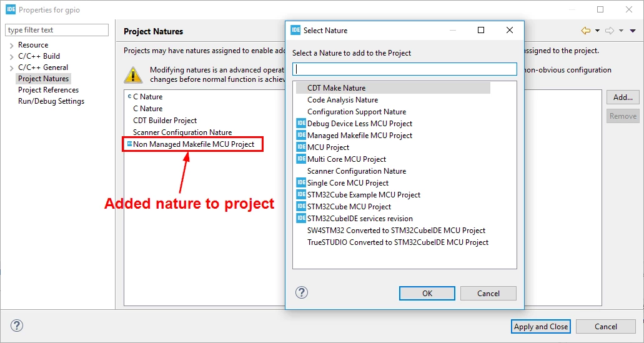Select Project References in the sidebar
The image size is (644, 343).
pyautogui.click(x=48, y=90)
